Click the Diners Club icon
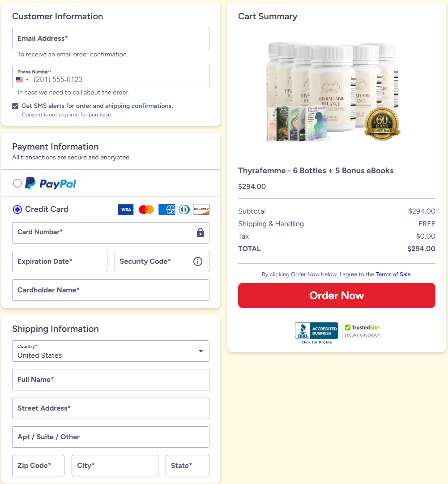Image resolution: width=448 pixels, height=484 pixels. pos(184,210)
